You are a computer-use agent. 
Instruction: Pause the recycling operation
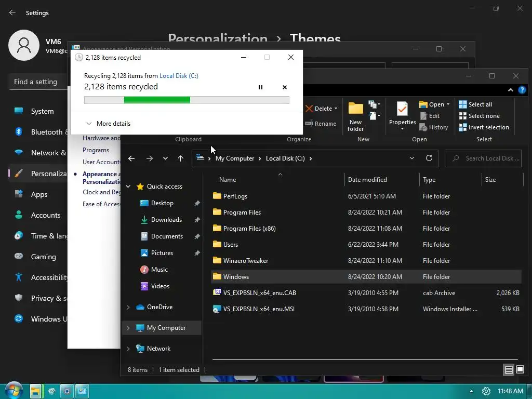260,87
